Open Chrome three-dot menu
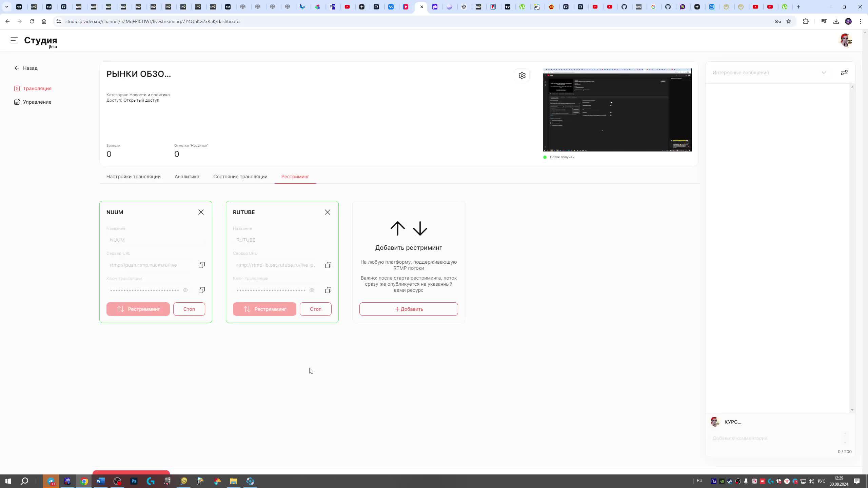 click(861, 21)
